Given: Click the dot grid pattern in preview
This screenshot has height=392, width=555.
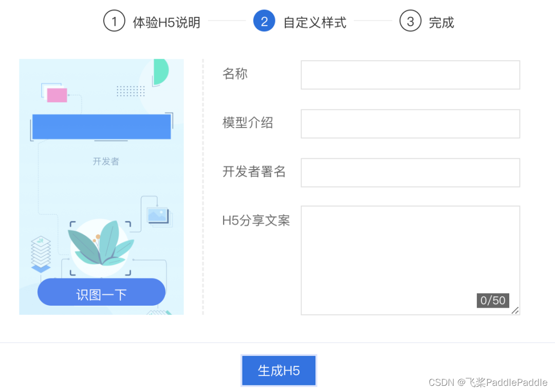Looking at the screenshot, I should [131, 91].
